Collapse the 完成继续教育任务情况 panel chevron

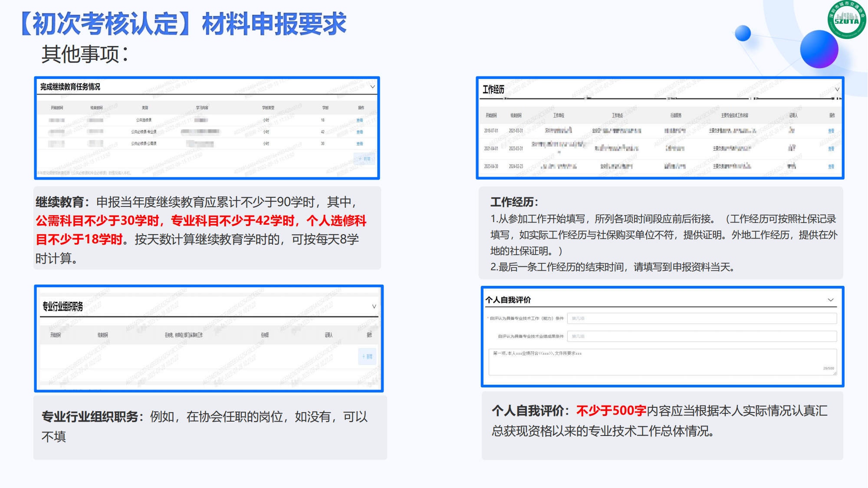372,87
